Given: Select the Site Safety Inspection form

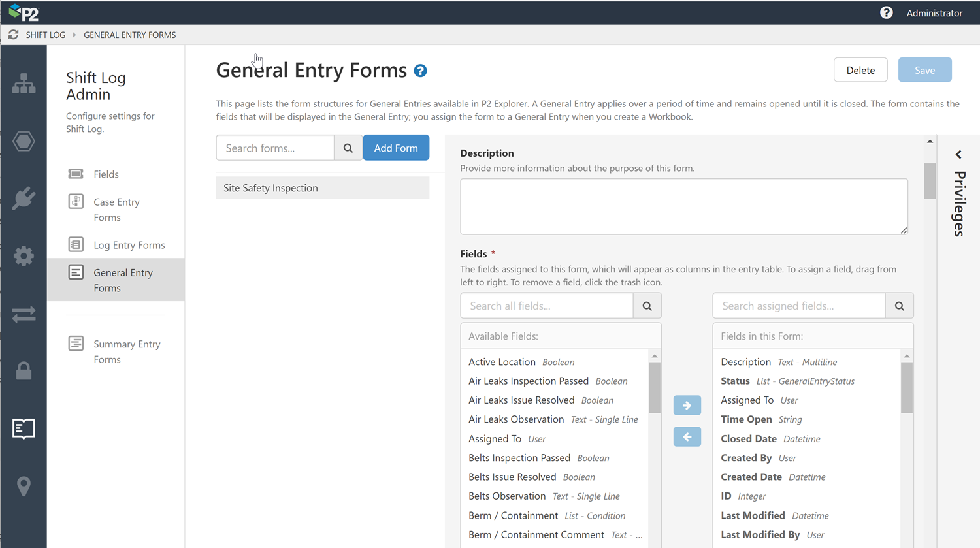Looking at the screenshot, I should coord(323,188).
